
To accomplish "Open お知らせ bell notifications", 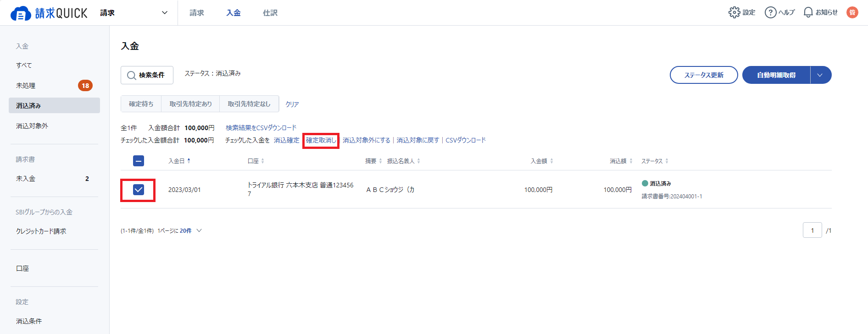I will click(820, 12).
